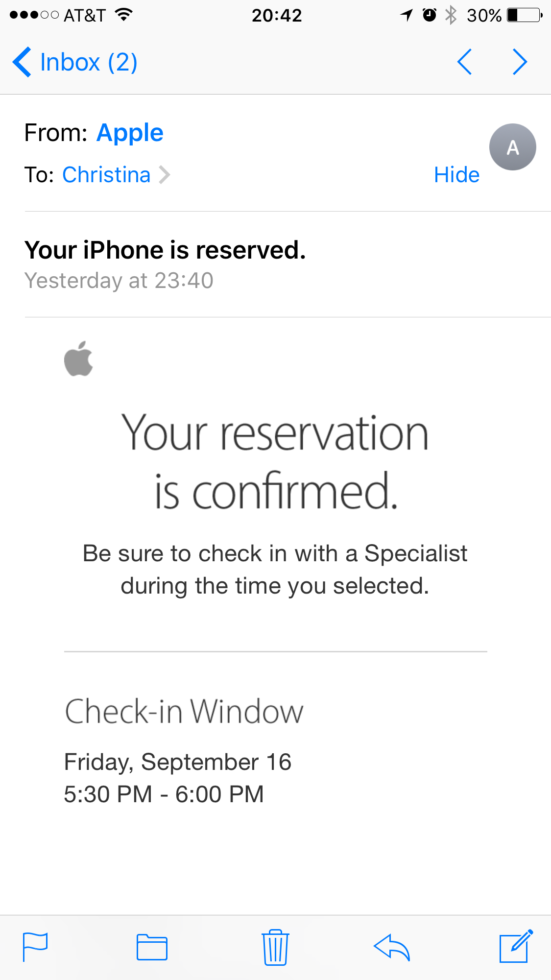Expand recipient chevron next to Christina
Screen dimensions: 551x980
click(x=165, y=175)
